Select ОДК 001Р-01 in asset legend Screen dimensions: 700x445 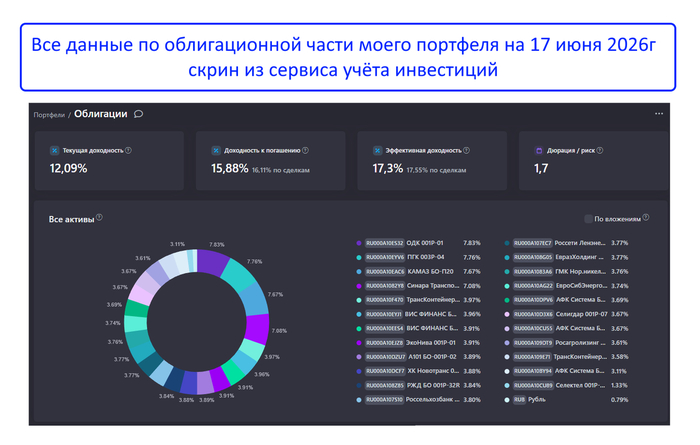coord(418,243)
